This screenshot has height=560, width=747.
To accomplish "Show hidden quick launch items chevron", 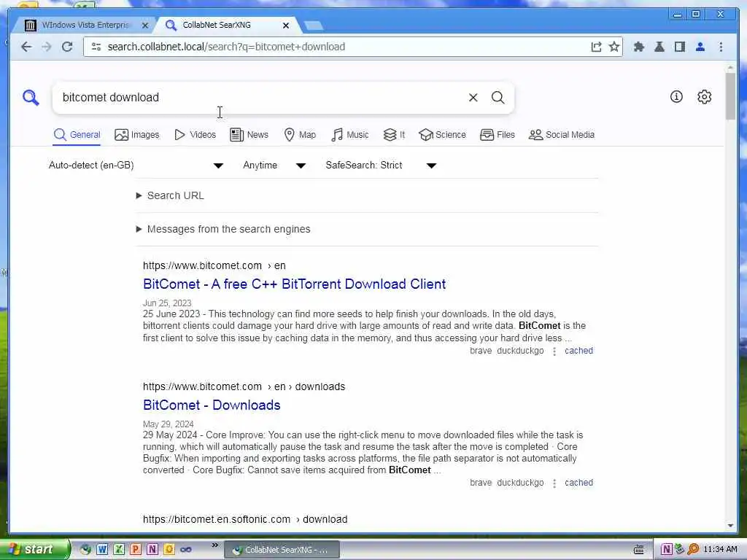I will [215, 545].
